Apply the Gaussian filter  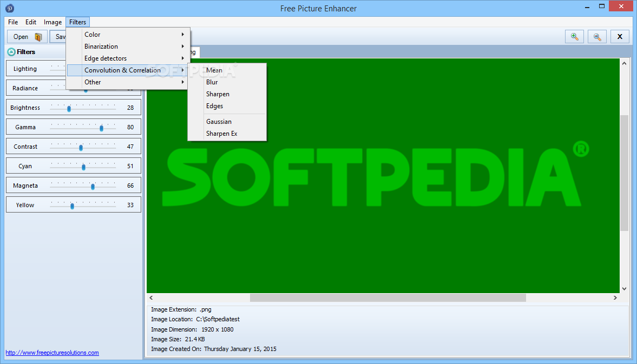[x=227, y=122]
